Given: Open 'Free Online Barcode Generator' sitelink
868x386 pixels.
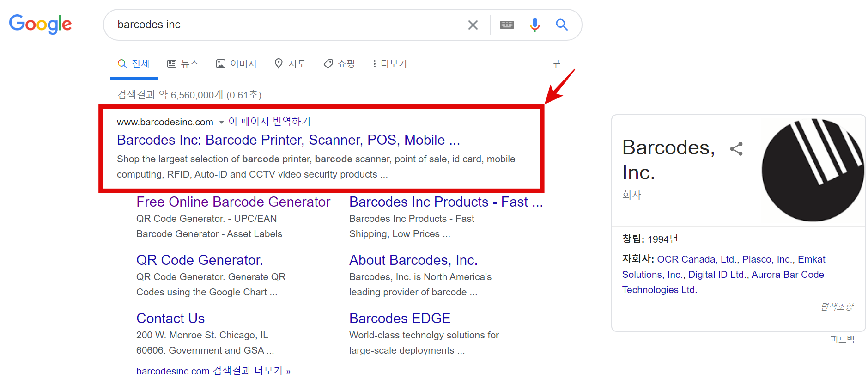Looking at the screenshot, I should 233,202.
